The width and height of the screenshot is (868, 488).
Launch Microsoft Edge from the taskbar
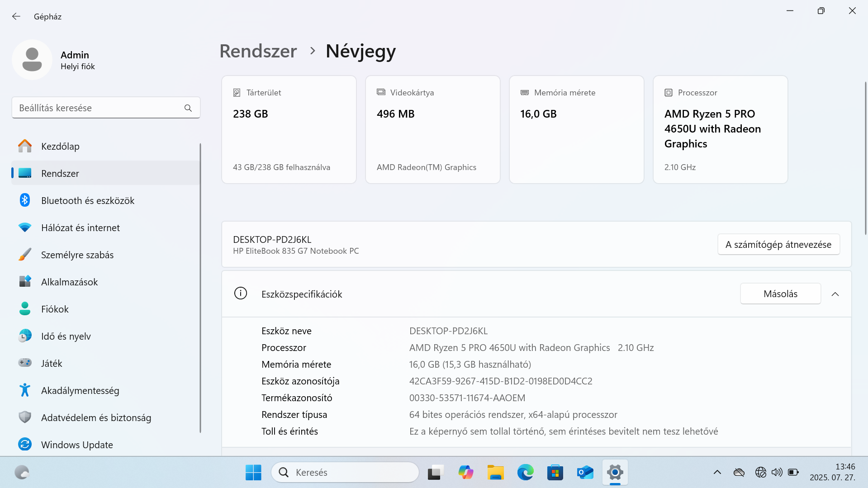click(525, 473)
